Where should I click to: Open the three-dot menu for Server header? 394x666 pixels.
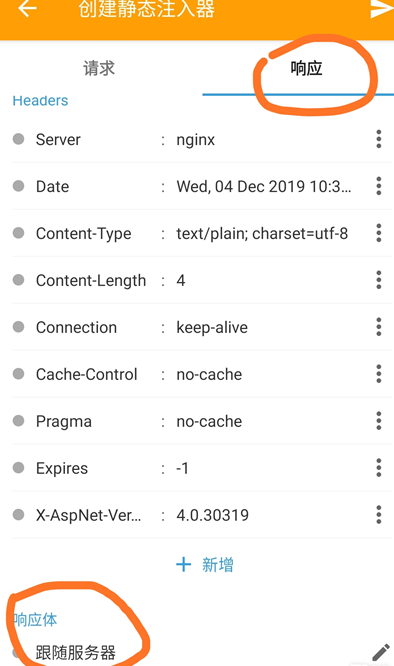(x=379, y=139)
